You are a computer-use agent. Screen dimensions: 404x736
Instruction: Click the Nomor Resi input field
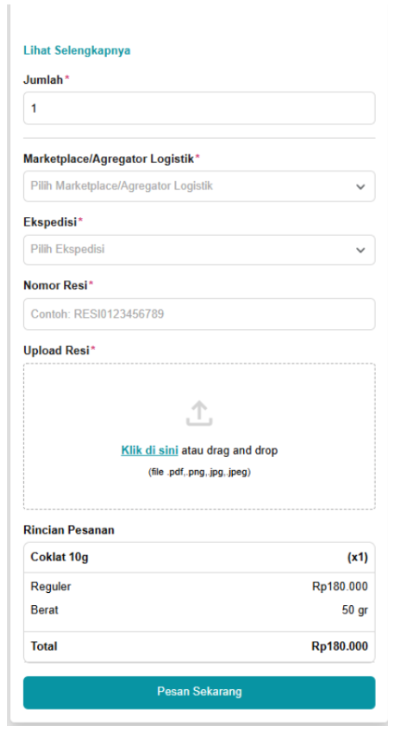coord(199,314)
